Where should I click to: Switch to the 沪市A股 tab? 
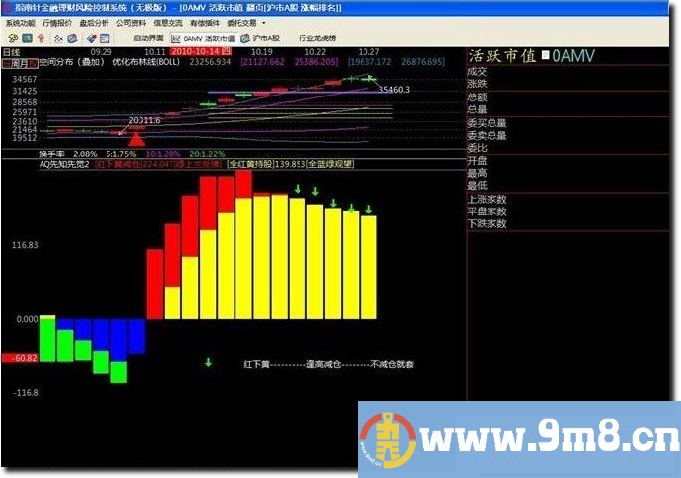point(266,38)
